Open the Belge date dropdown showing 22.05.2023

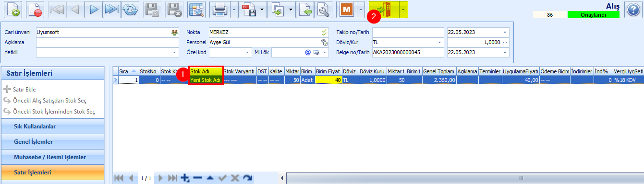505,52
